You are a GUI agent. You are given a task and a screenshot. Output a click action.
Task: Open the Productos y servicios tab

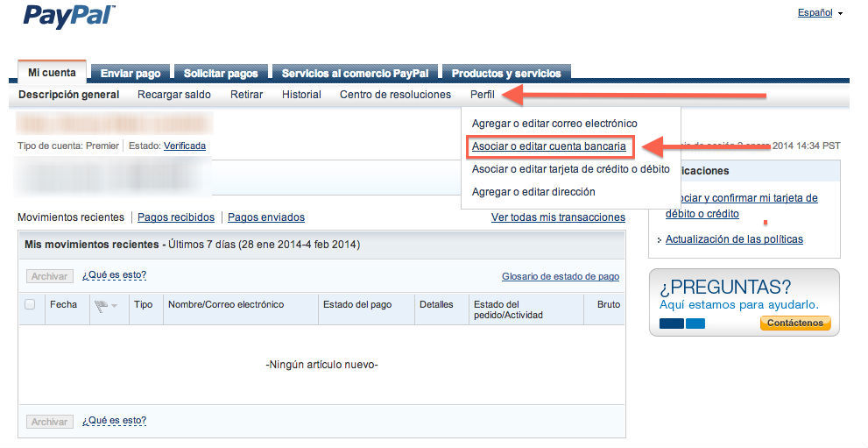point(506,74)
